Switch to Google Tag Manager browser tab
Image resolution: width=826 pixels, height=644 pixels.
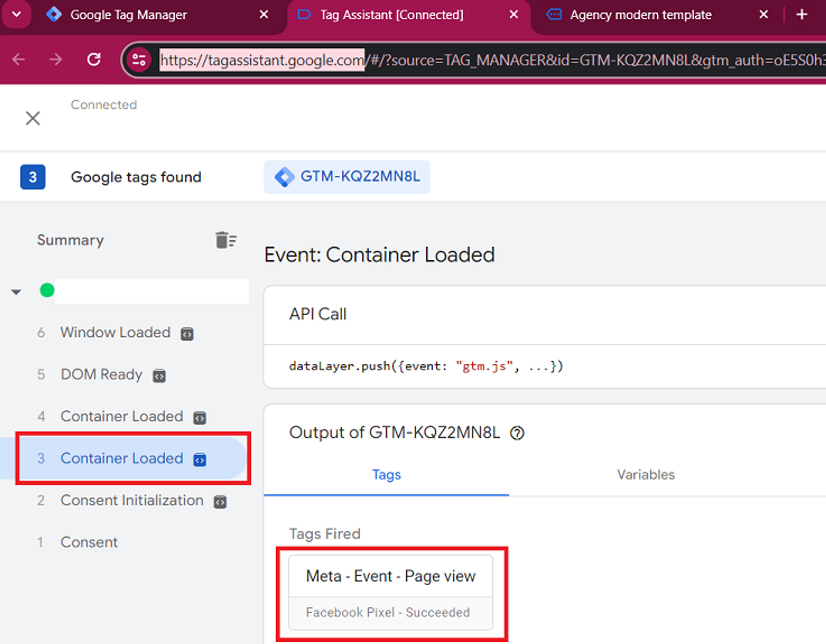(129, 15)
